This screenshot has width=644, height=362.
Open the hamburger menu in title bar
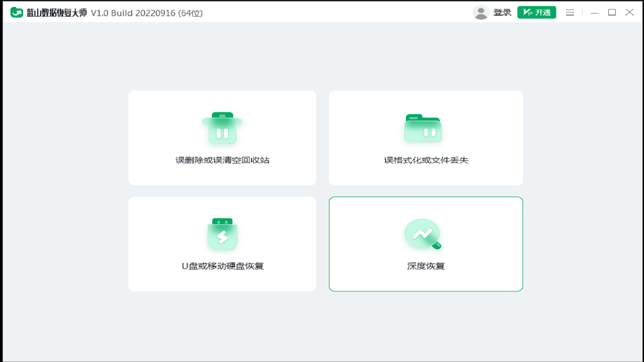click(570, 12)
